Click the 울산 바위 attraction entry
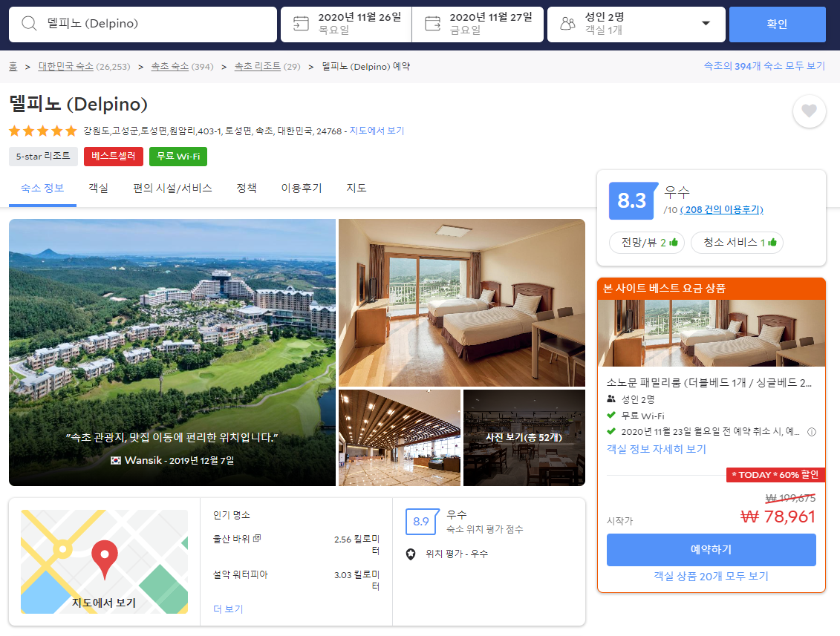Image resolution: width=840 pixels, height=636 pixels. pyautogui.click(x=232, y=539)
